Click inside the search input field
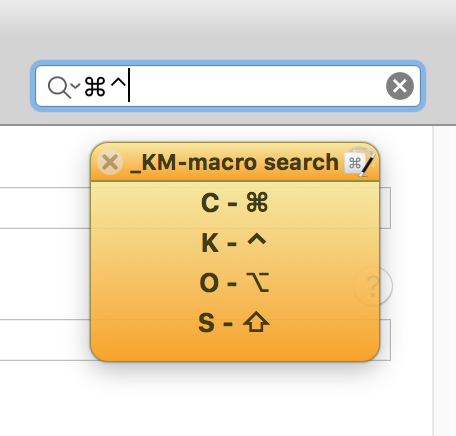Image resolution: width=456 pixels, height=436 pixels. [228, 86]
